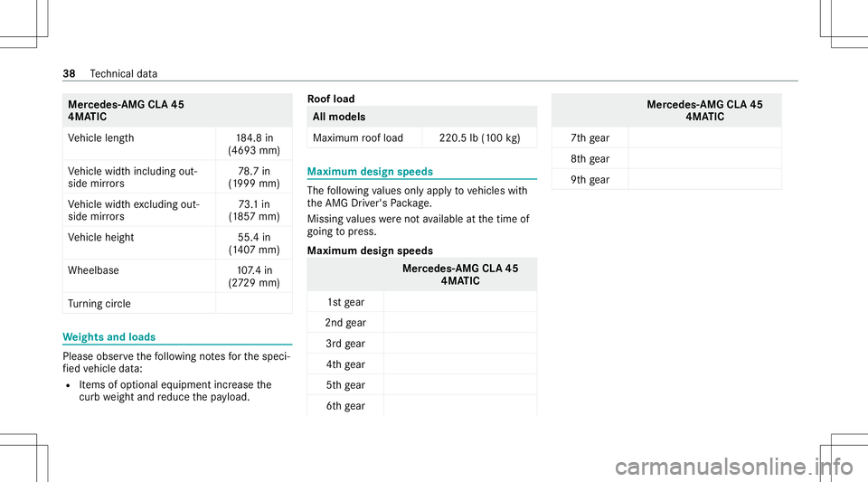Viewport: 868px width, 482px height.
Task: Click the bold 'Maximum design speeds' table caption
Action: pyautogui.click(x=370, y=250)
